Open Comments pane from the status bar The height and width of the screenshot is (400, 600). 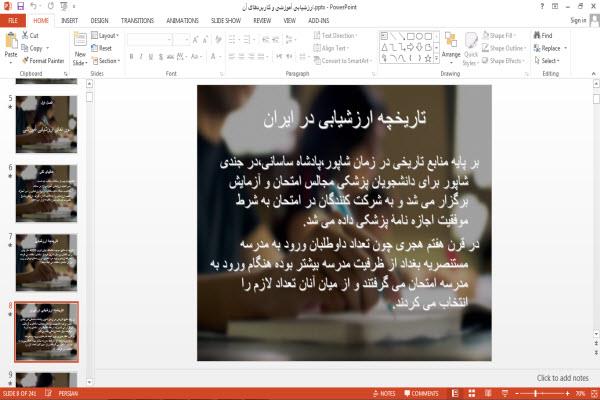421,393
